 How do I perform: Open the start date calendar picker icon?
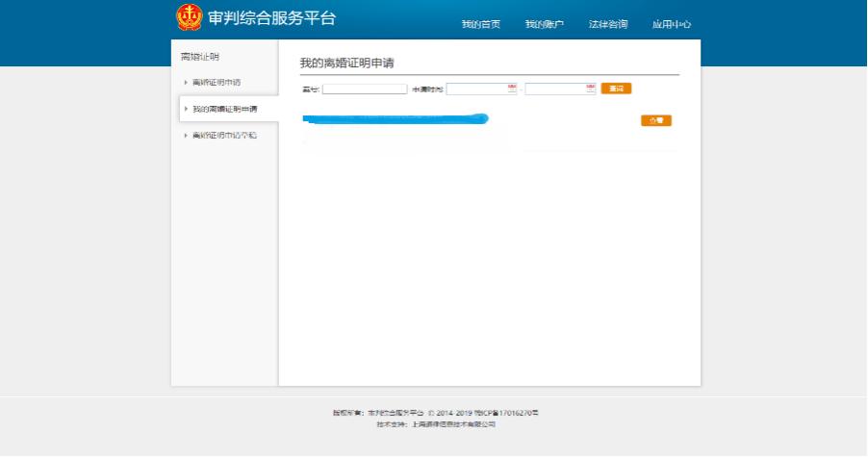click(x=512, y=89)
